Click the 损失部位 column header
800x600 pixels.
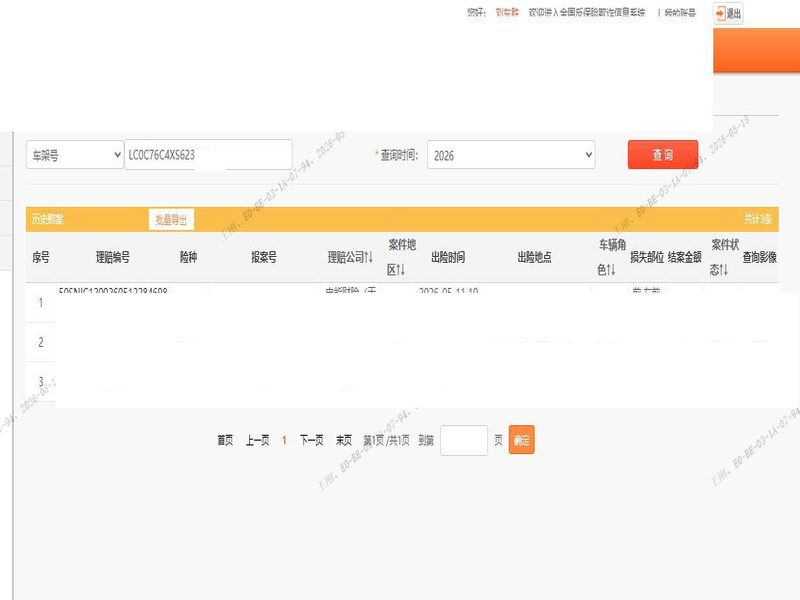pos(647,257)
